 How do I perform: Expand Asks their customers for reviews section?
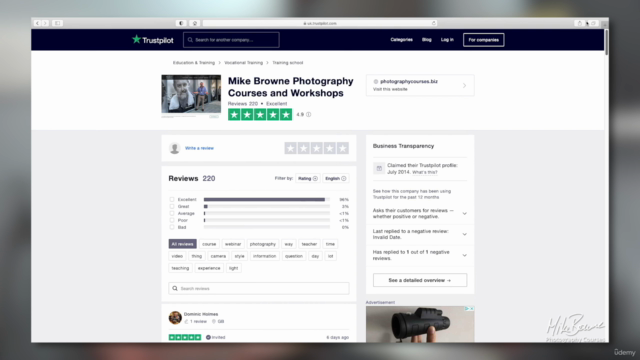[464, 213]
